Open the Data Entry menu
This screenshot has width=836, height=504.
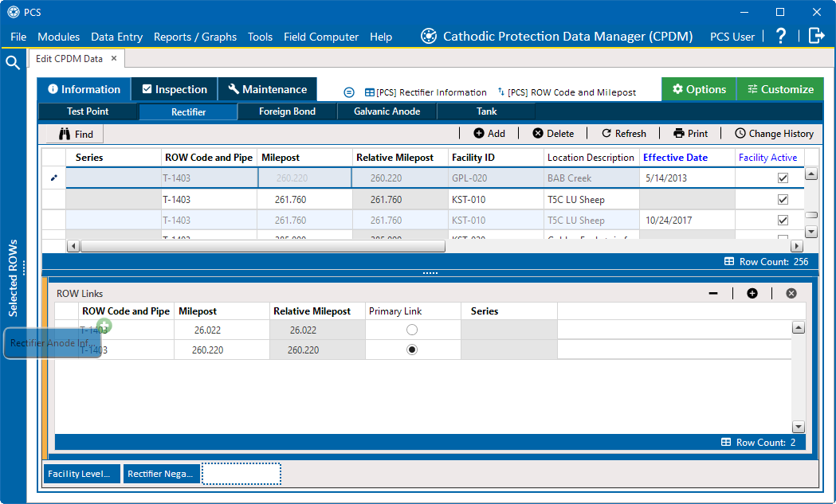coord(117,37)
